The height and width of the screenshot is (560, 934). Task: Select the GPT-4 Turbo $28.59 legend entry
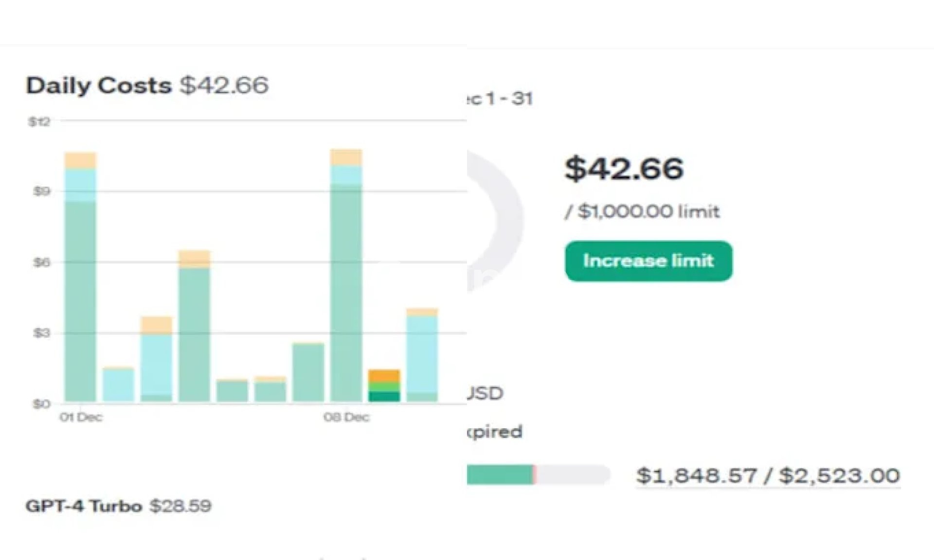118,506
